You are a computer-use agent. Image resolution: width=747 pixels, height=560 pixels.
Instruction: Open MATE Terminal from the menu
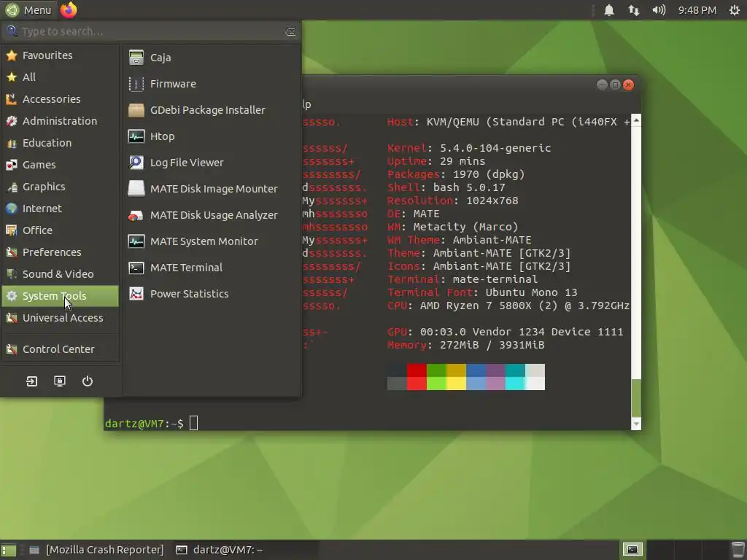click(x=212, y=268)
